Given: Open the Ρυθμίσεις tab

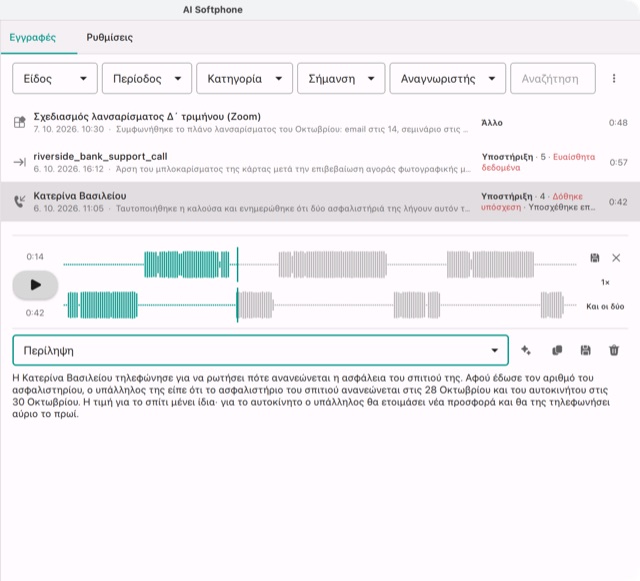Looking at the screenshot, I should click(x=109, y=38).
